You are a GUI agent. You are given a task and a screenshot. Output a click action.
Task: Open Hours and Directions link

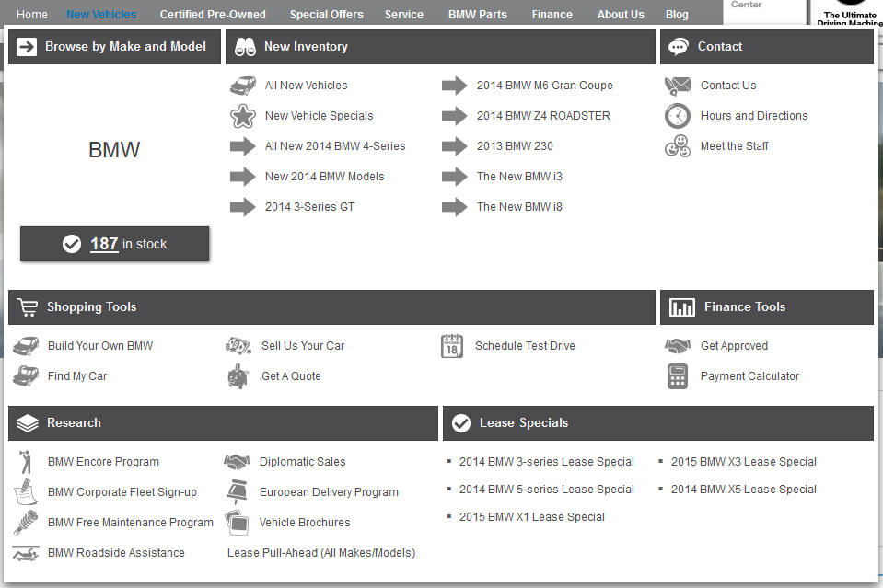pos(754,116)
